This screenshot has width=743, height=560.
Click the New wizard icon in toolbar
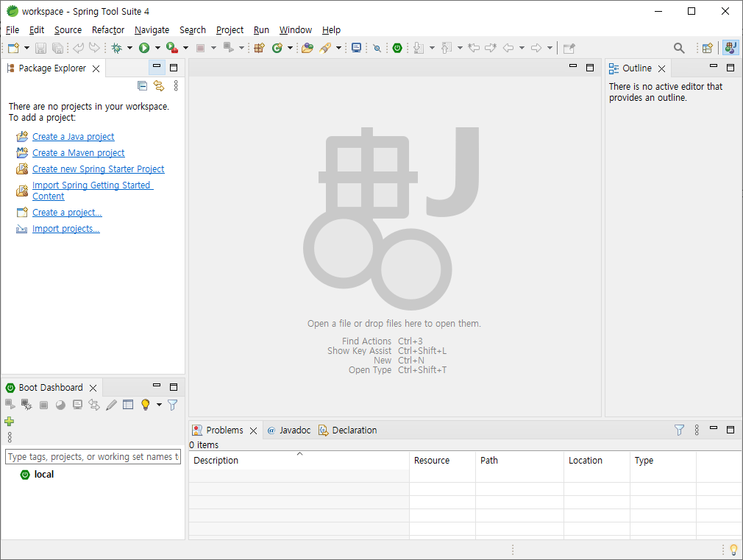coord(14,48)
